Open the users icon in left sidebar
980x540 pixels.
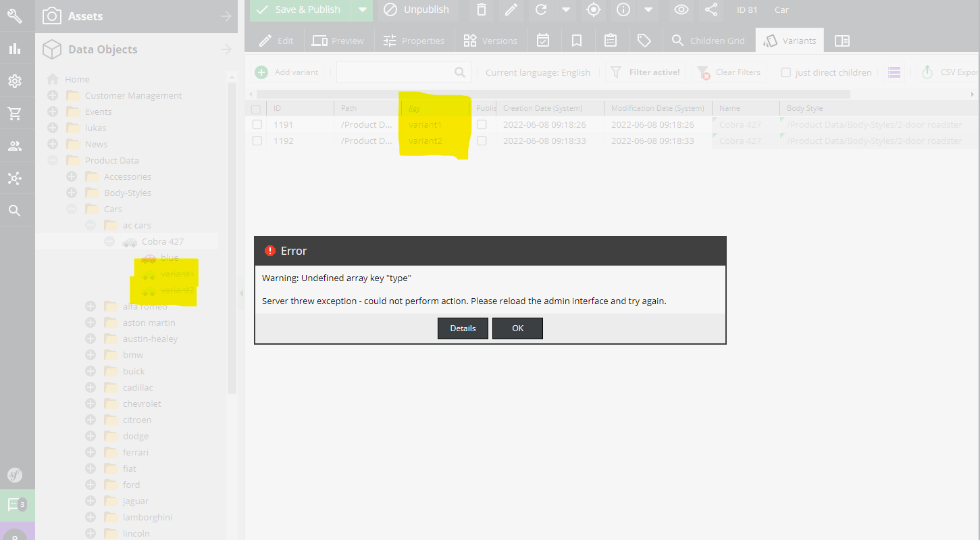tap(15, 146)
